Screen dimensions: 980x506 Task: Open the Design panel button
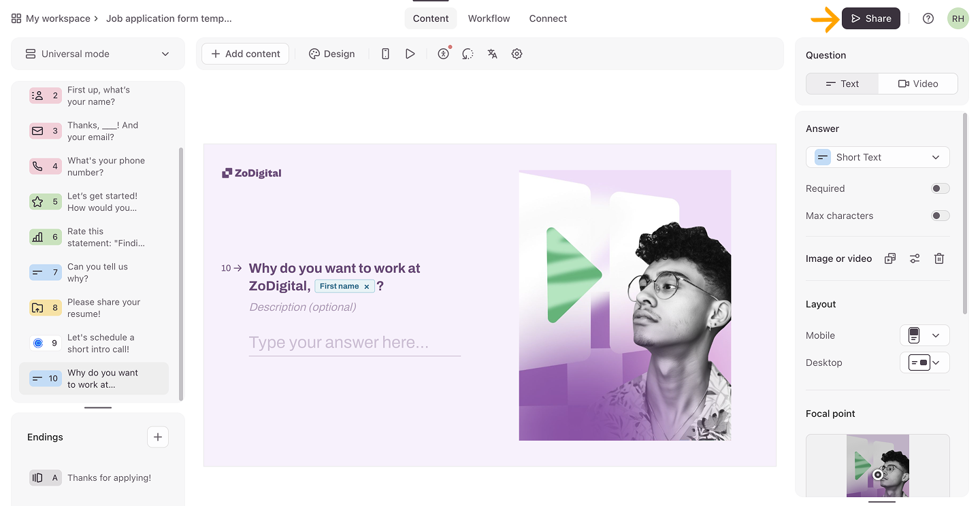click(x=331, y=54)
